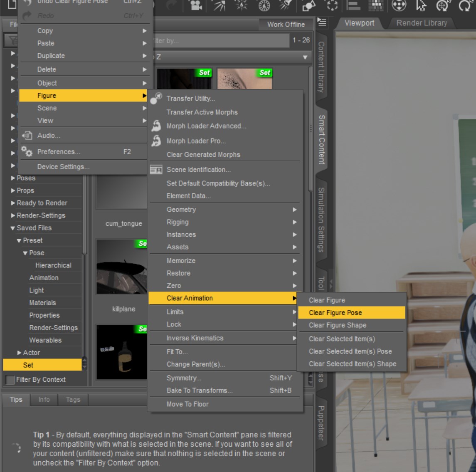Select the Node Selection arrow tool
The image size is (476, 472).
click(420, 5)
